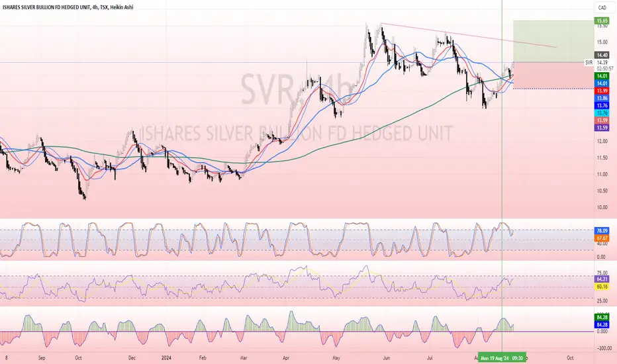This screenshot has width=617, height=364.
Task: Click the blue 78.09 stochastic value label
Action: pyautogui.click(x=602, y=230)
